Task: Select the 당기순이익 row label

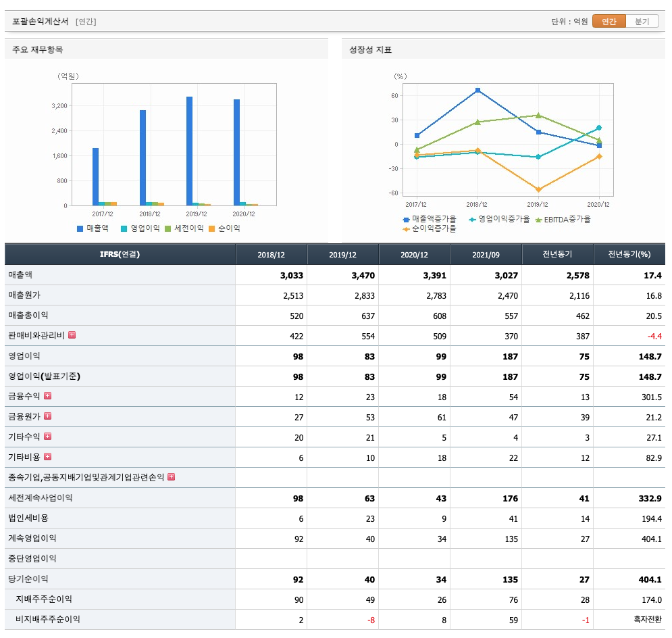Action: tap(28, 579)
